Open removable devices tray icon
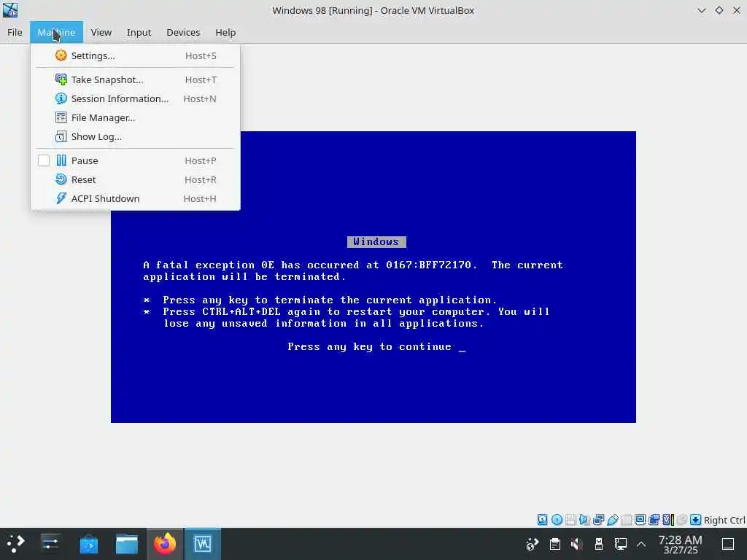The height and width of the screenshot is (560, 747). click(x=599, y=544)
